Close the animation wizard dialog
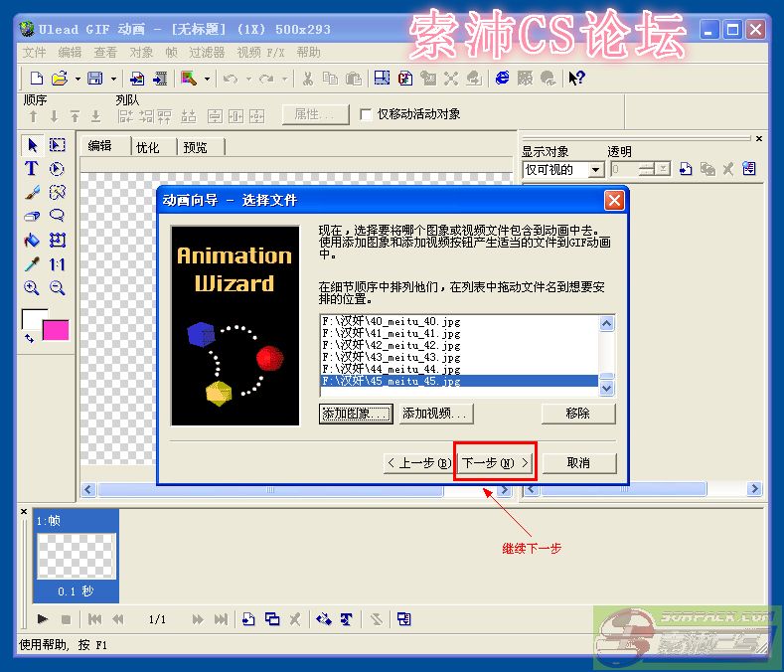Image resolution: width=784 pixels, height=672 pixels. tap(614, 201)
